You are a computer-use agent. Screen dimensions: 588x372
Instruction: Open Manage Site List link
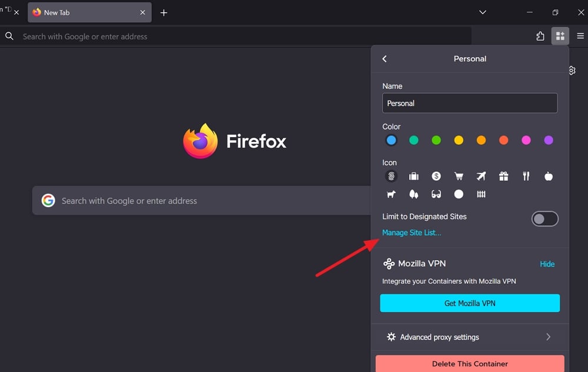coord(412,232)
